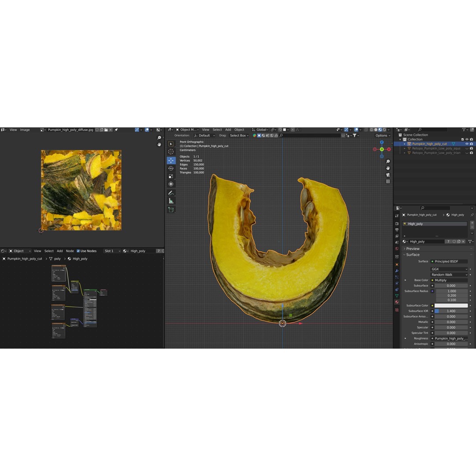Pin the image in image editor header

[x=116, y=130]
